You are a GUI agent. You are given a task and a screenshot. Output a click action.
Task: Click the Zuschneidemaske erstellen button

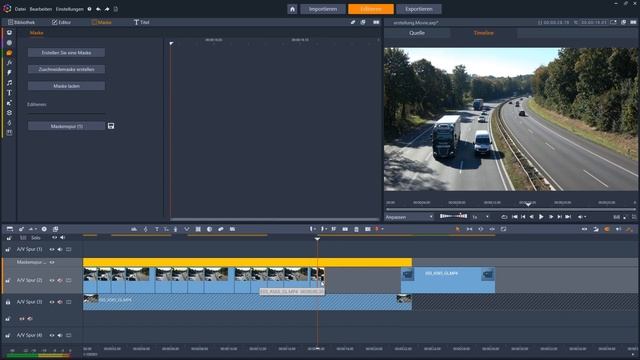tap(66, 69)
